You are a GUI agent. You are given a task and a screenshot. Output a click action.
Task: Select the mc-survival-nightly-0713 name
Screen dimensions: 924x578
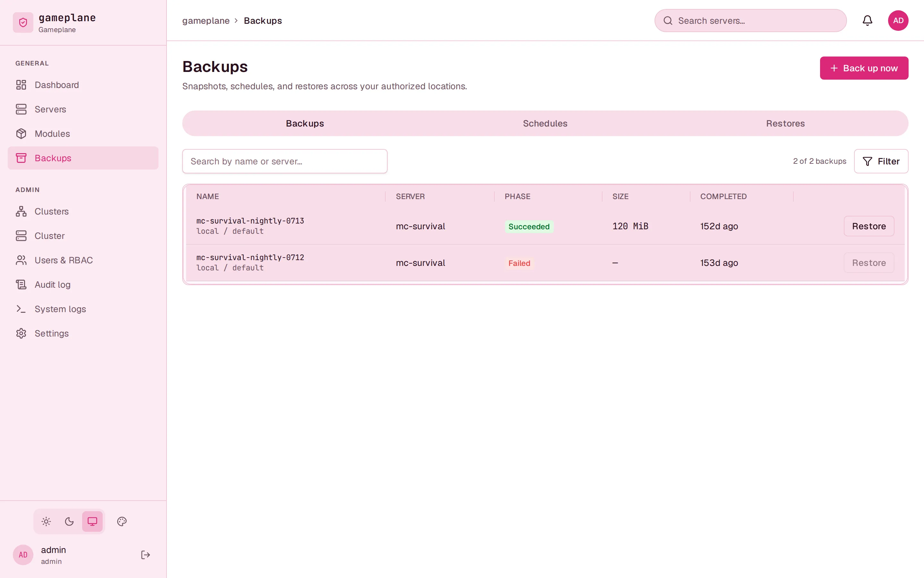point(250,221)
